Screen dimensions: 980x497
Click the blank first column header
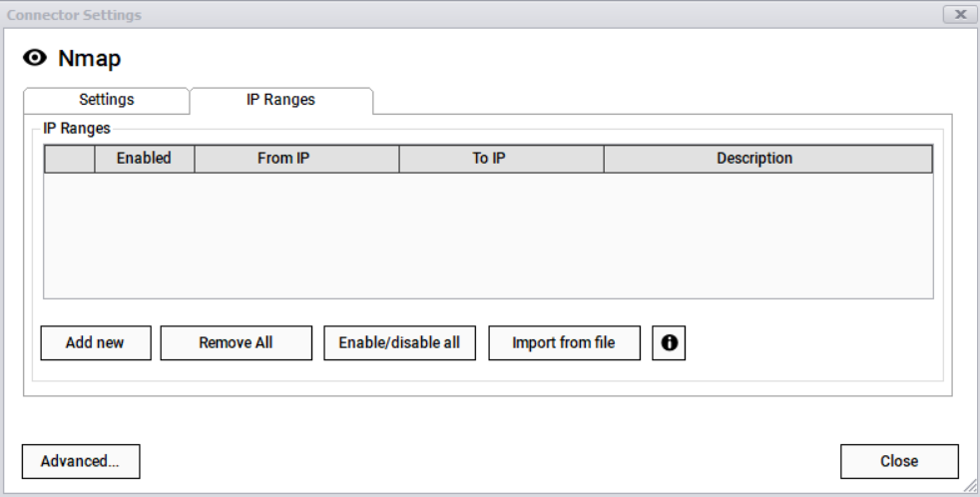click(x=70, y=159)
